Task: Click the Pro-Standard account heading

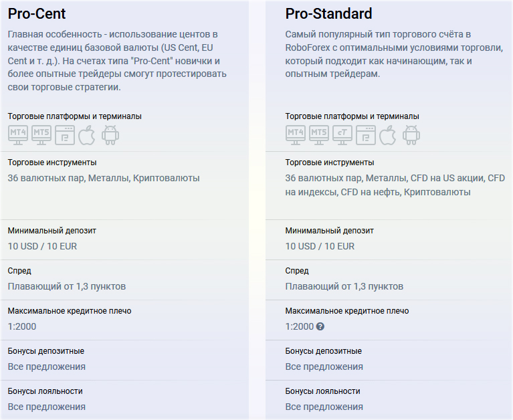Action: click(329, 14)
